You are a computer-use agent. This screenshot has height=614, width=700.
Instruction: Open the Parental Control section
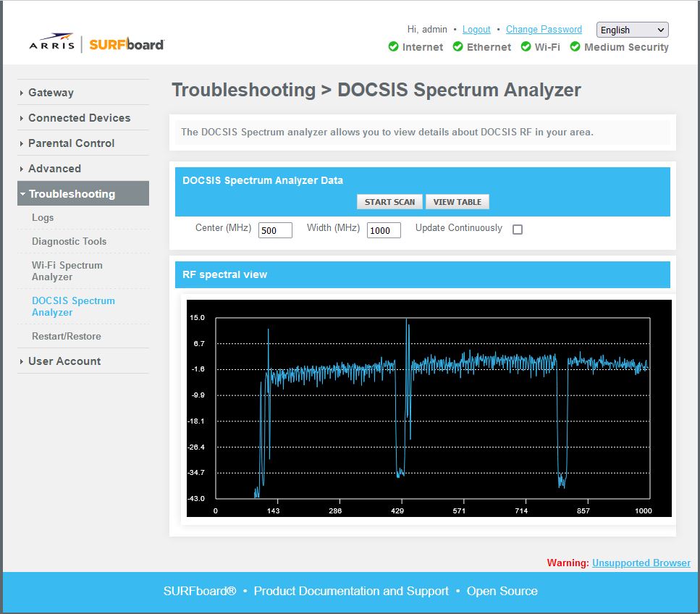pos(72,143)
